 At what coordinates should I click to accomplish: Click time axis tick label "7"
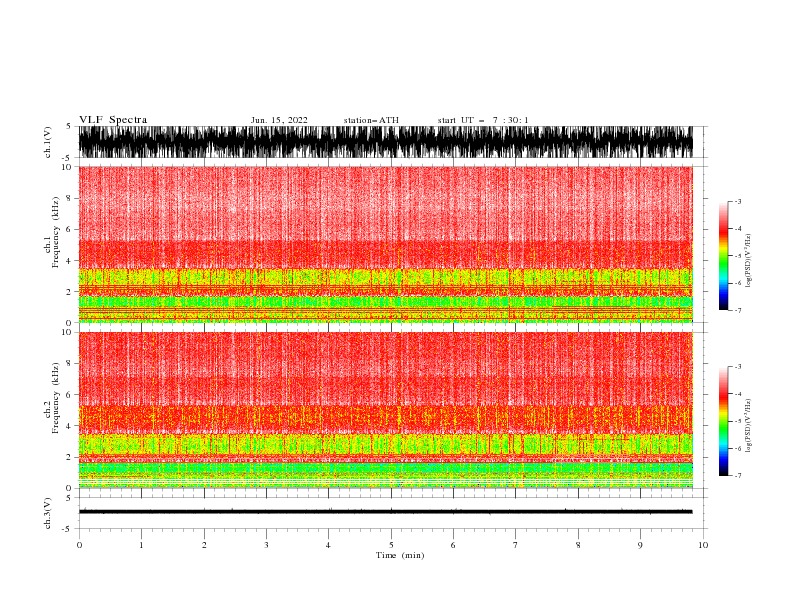(x=516, y=545)
